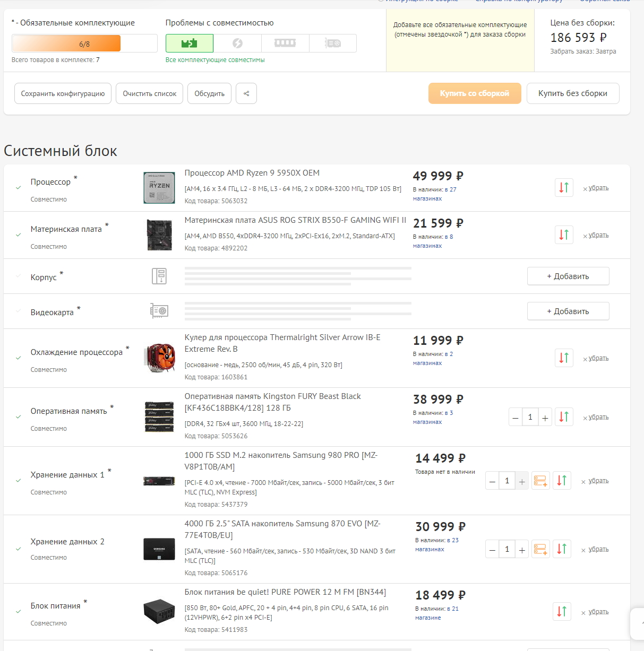Click Очистить список button
This screenshot has width=644, height=651.
[150, 93]
